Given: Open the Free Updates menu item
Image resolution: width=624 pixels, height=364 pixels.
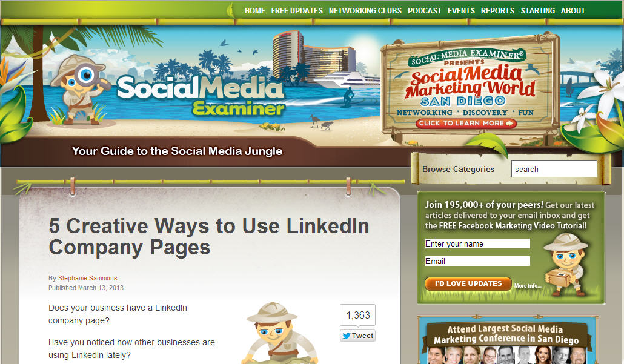Looking at the screenshot, I should point(297,11).
